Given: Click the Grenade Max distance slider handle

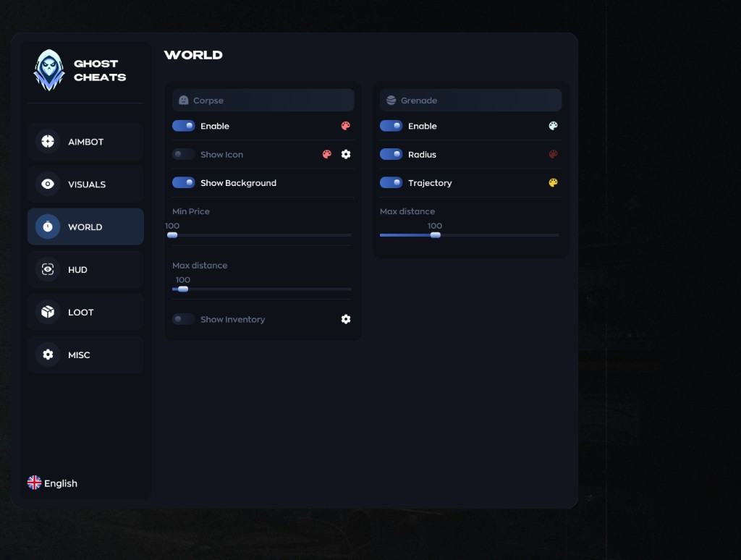Looking at the screenshot, I should point(435,235).
